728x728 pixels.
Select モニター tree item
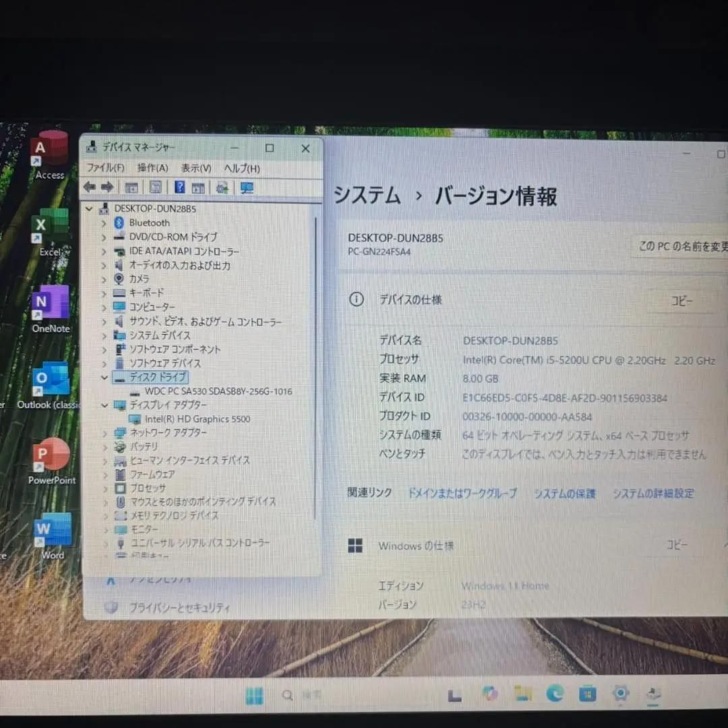point(144,529)
